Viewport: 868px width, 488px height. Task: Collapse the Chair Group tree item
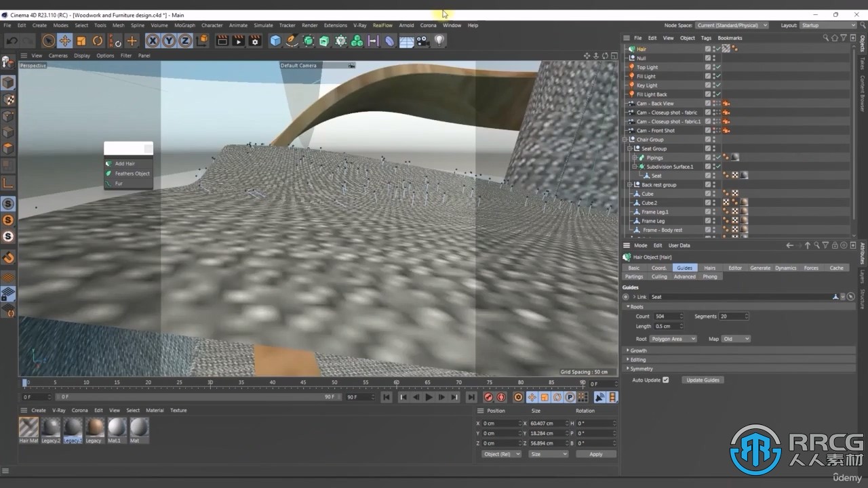click(625, 140)
